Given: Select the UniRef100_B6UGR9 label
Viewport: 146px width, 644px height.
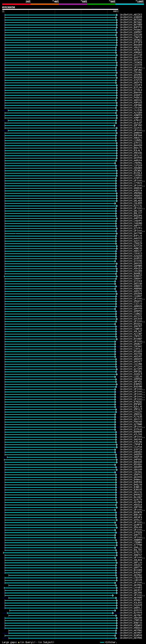Looking at the screenshot, I should click(x=131, y=45).
